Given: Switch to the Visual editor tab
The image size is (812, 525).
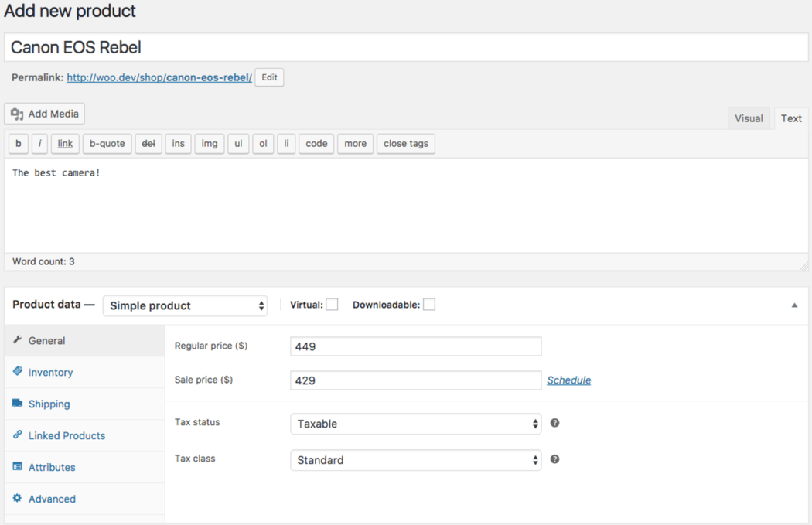Looking at the screenshot, I should click(x=749, y=118).
